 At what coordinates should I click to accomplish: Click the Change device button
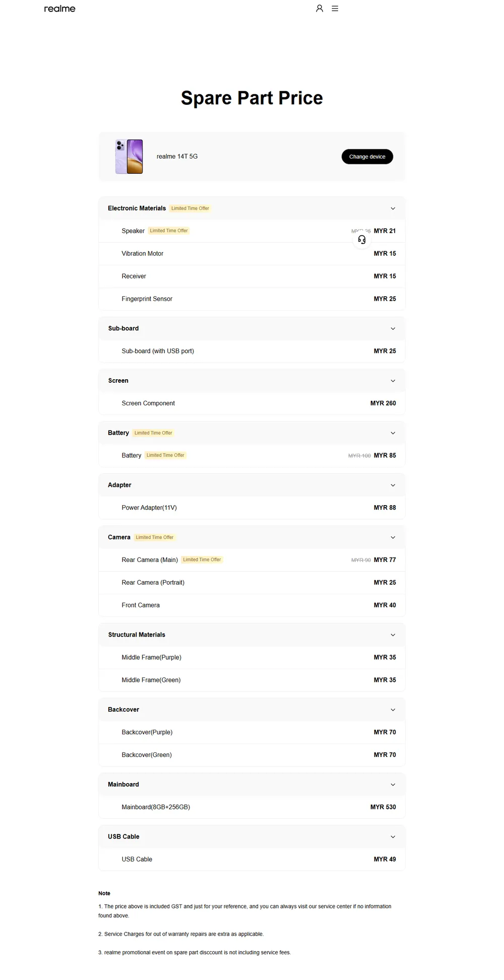pos(367,157)
